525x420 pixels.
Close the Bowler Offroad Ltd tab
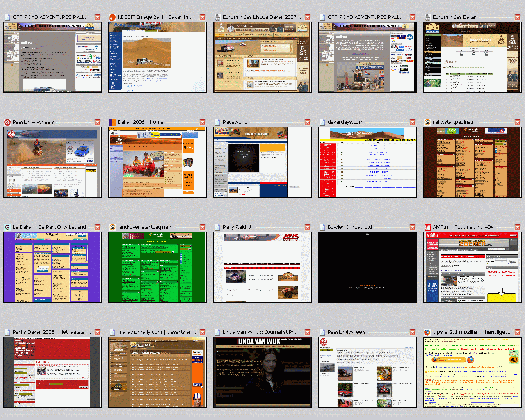pos(413,227)
